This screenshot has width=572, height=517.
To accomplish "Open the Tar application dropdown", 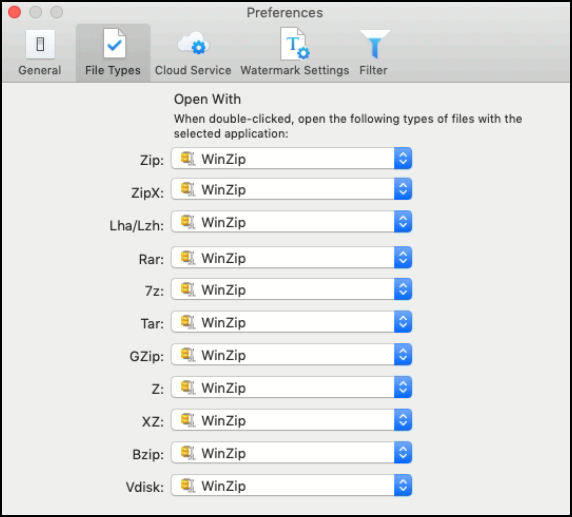I will click(x=291, y=322).
